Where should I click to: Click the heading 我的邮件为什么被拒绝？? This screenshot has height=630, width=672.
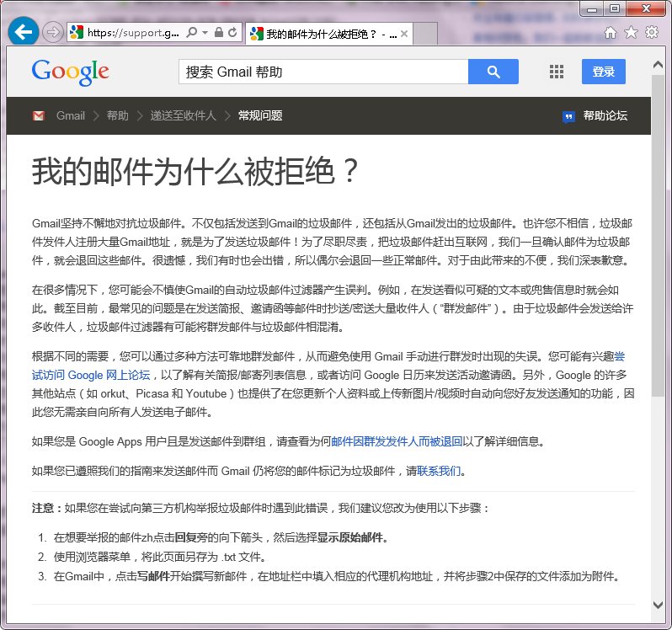point(195,171)
